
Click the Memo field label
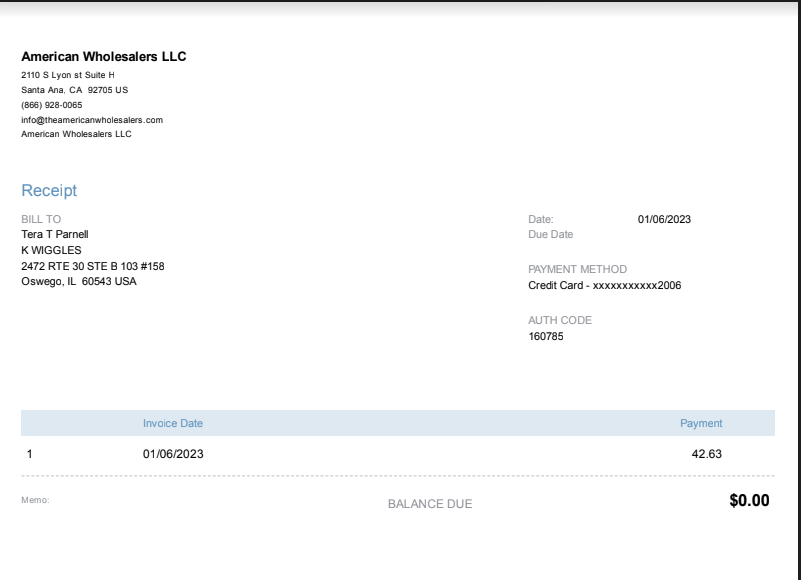point(35,500)
